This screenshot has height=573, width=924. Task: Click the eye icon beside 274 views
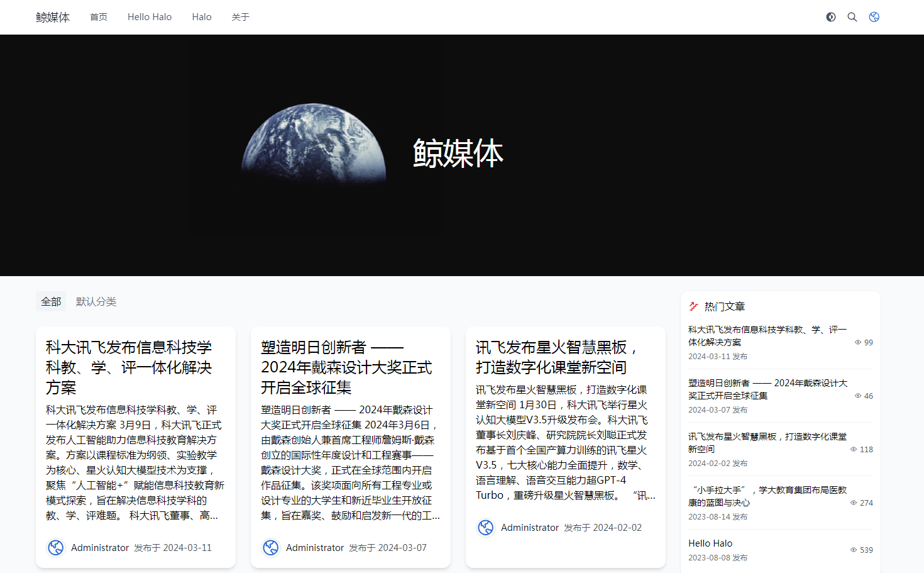[x=854, y=503]
